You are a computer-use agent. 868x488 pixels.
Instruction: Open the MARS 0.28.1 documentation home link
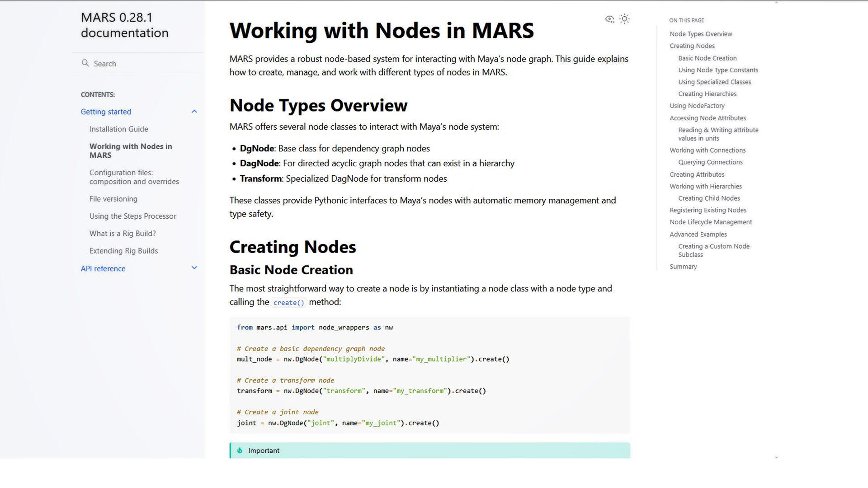coord(125,25)
